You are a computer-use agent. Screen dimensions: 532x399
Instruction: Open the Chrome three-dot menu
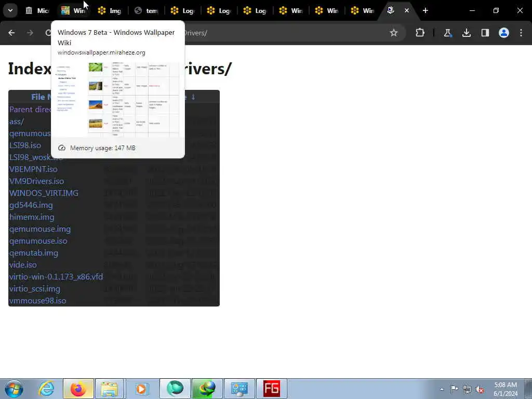coord(521,33)
